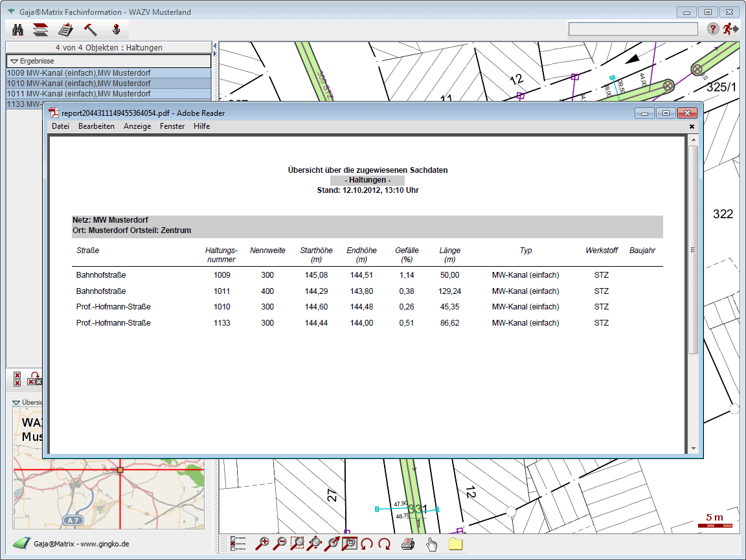Click the zoom out magnifier
Image resolution: width=746 pixels, height=560 pixels.
280,544
